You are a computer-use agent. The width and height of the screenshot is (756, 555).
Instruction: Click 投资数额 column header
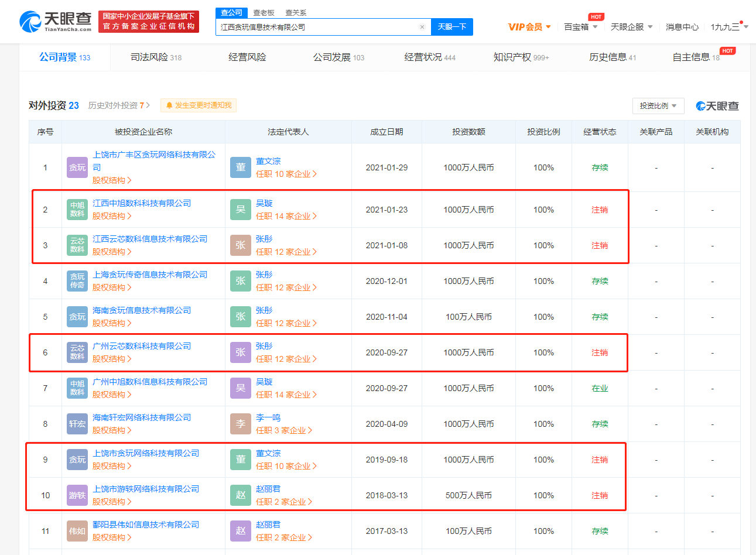[x=468, y=132]
